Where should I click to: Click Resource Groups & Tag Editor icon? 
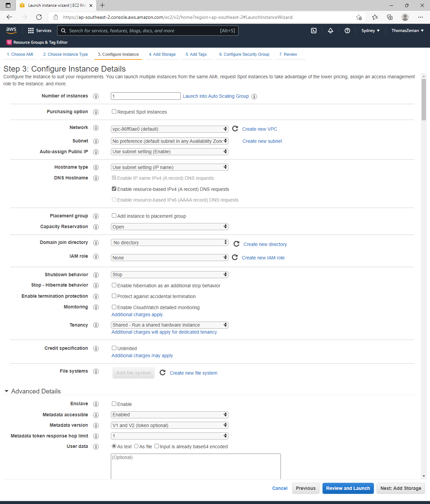[x=9, y=42]
